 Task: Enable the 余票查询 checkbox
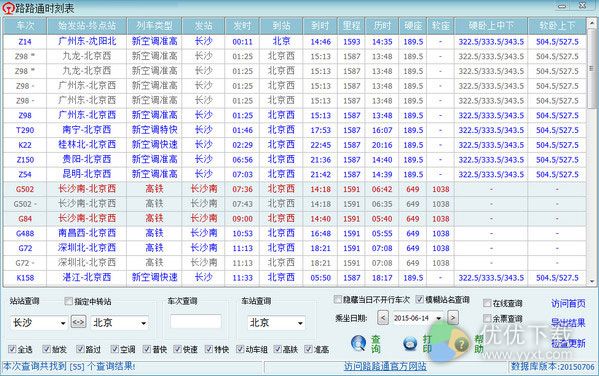coord(487,318)
